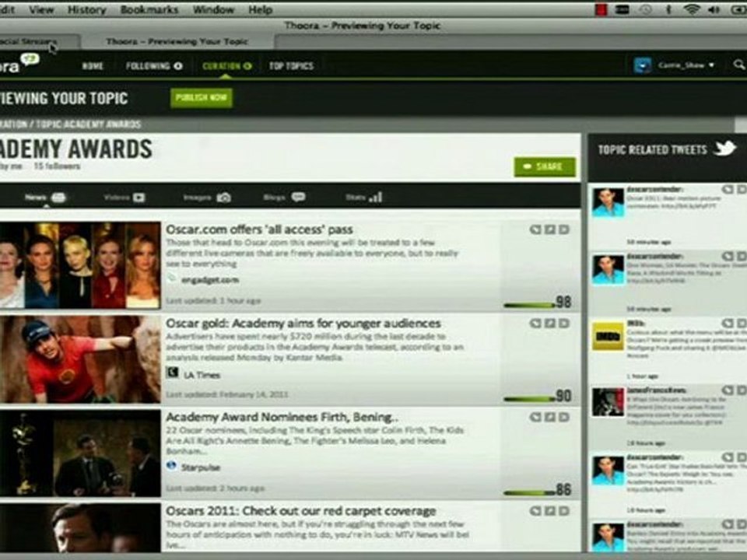Viewport: 747px width, 560px height.
Task: Click the '15 followers' text under Academy Awards
Action: point(57,166)
